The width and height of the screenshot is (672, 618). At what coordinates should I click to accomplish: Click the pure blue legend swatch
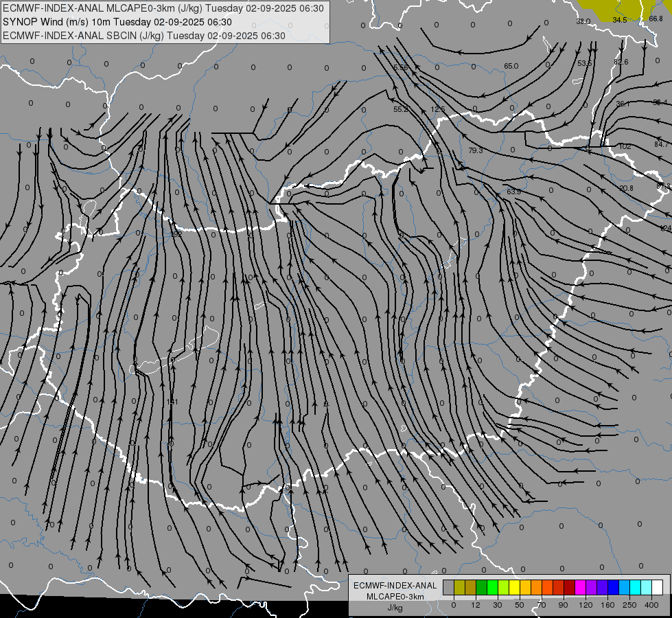tap(614, 587)
